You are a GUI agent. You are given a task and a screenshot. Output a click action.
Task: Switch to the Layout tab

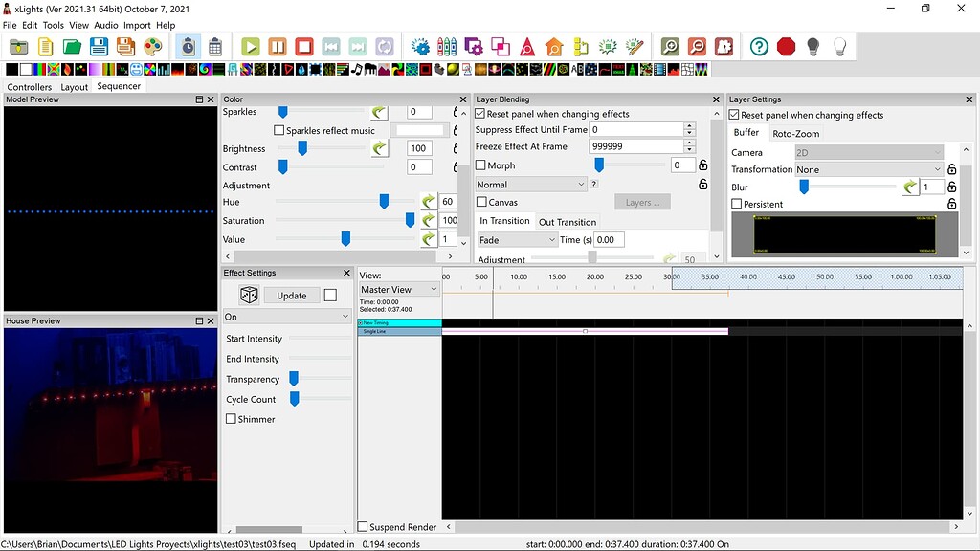[74, 87]
